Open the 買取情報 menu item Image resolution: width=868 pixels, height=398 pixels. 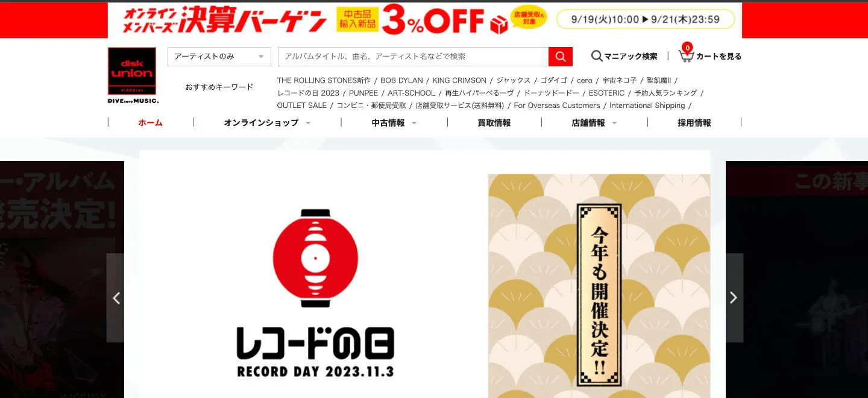tap(494, 122)
